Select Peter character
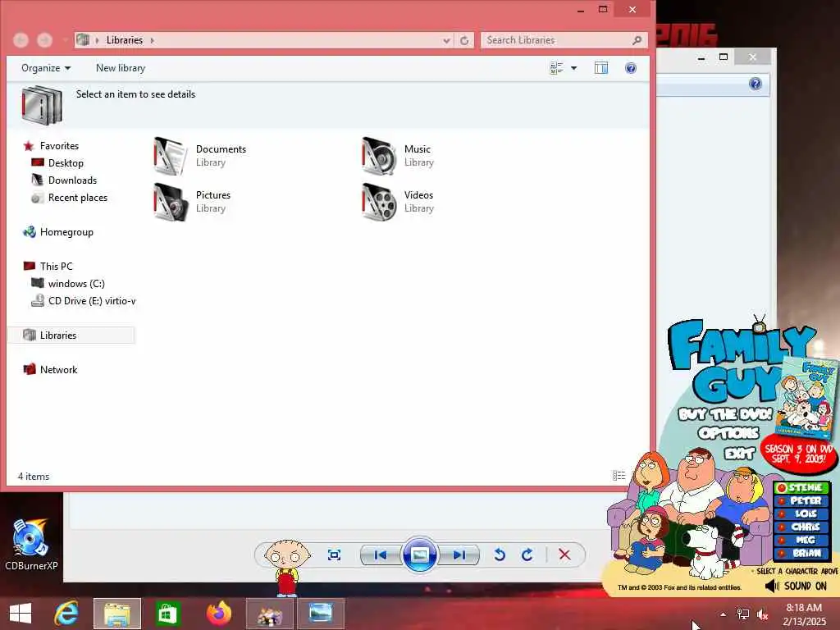 point(801,501)
